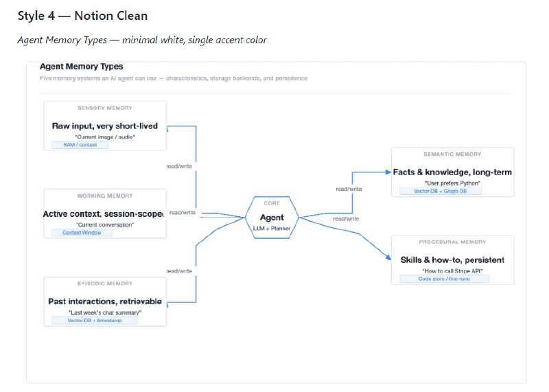Select "Skills & how-to, persistent" card title

coord(452,260)
